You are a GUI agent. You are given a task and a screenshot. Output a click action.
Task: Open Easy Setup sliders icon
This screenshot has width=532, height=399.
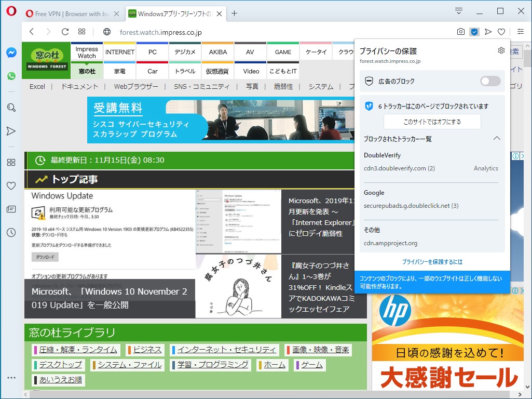click(520, 32)
